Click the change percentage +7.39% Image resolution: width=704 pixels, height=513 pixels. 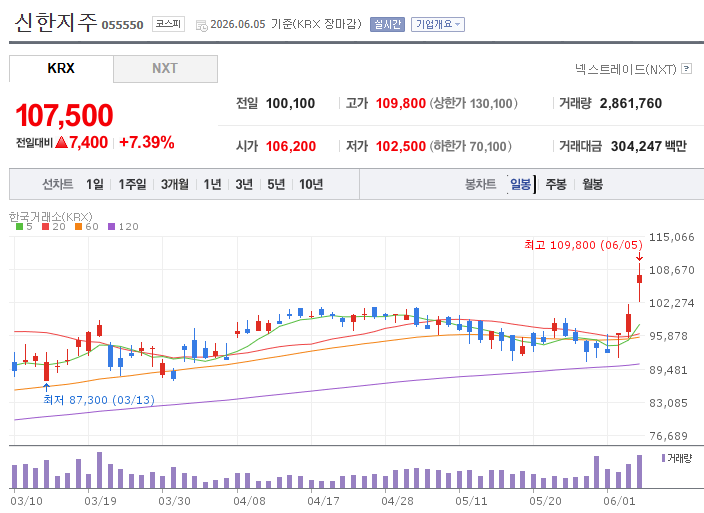146,142
